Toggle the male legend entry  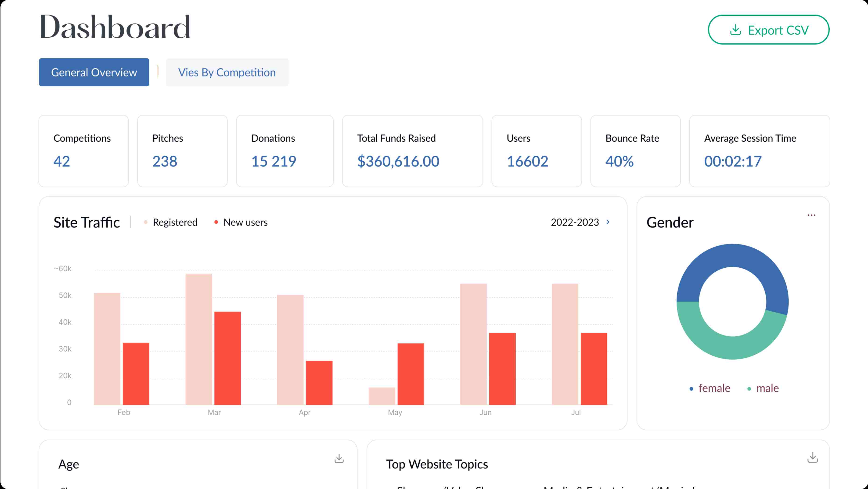pos(763,388)
